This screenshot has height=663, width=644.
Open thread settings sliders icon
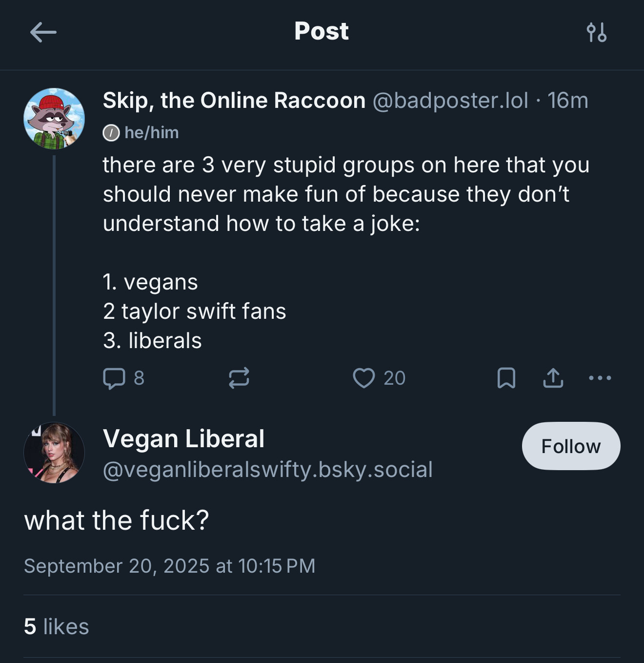(597, 33)
